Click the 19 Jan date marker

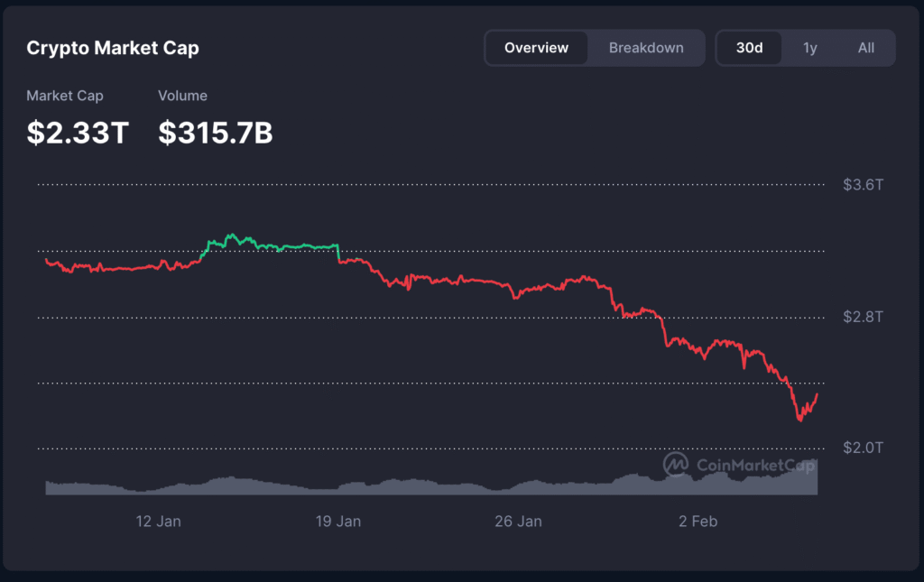[338, 522]
